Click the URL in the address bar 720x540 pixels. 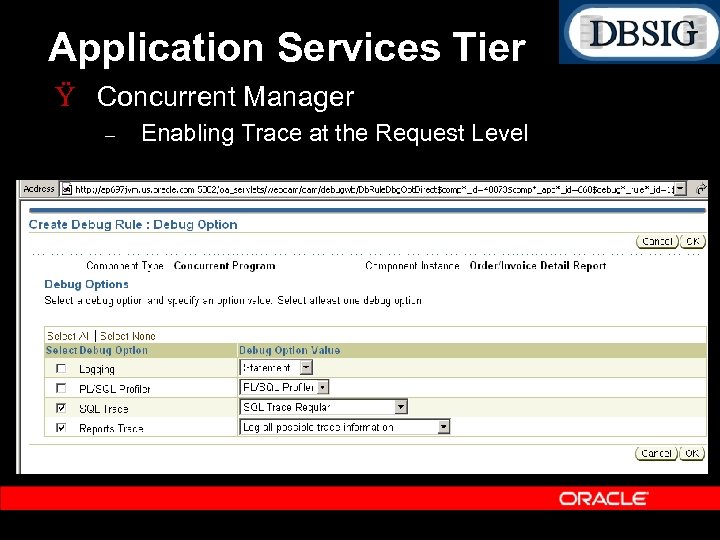[x=374, y=189]
